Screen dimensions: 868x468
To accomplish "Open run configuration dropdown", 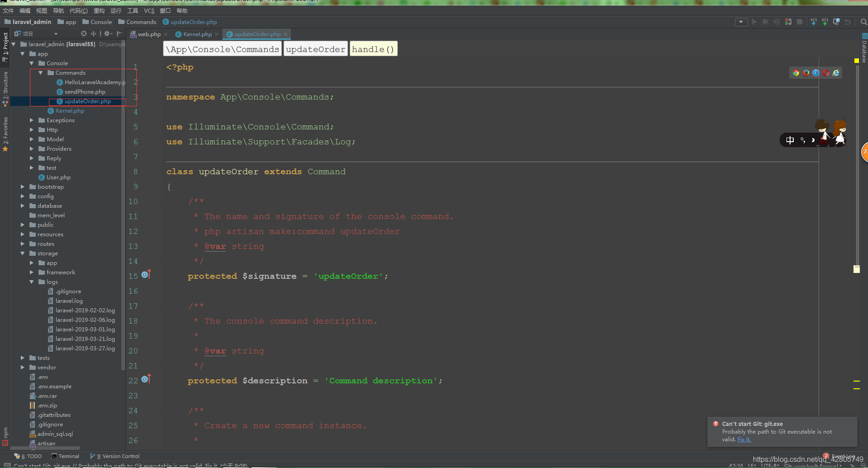I will tap(741, 22).
